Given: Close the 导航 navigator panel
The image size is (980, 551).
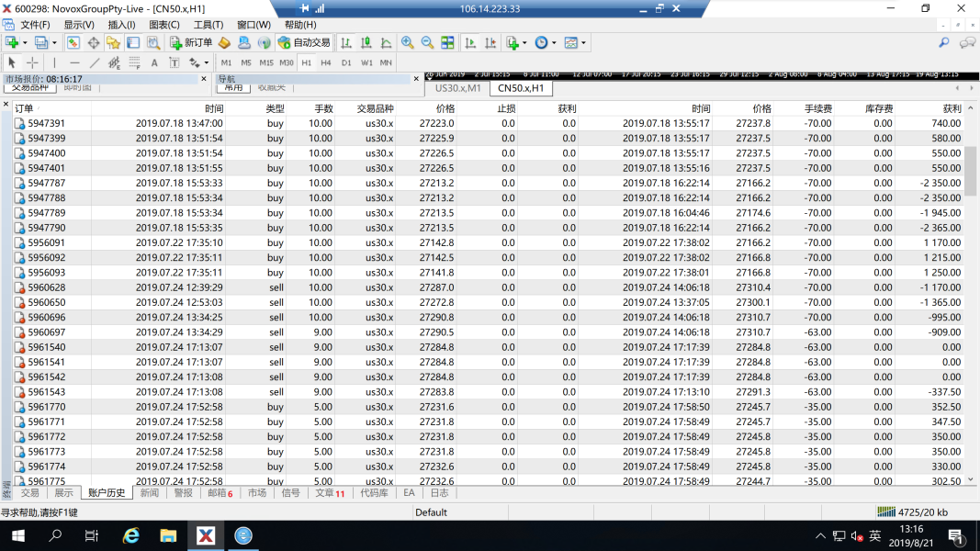Looking at the screenshot, I should [416, 79].
